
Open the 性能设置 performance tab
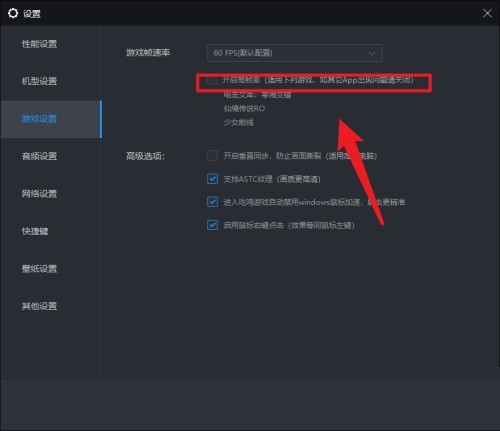coord(39,44)
